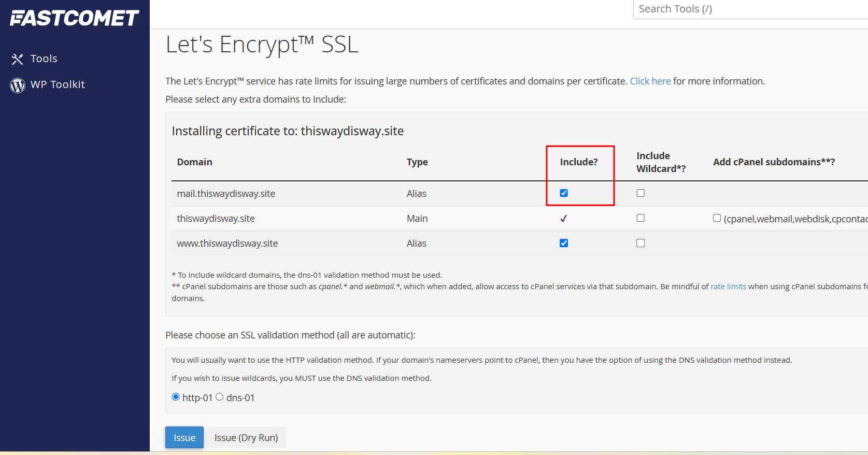Click the Domain column header
Image resolution: width=868 pixels, height=455 pixels.
tap(194, 162)
